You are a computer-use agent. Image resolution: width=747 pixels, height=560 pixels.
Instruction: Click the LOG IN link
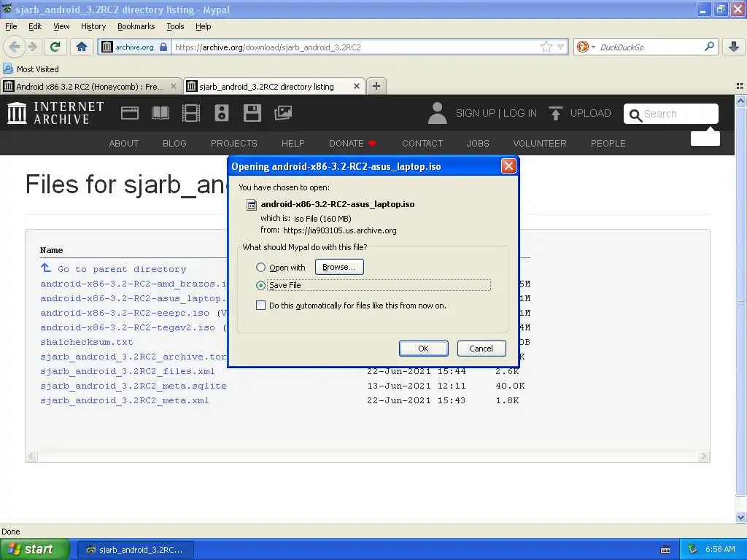click(519, 113)
